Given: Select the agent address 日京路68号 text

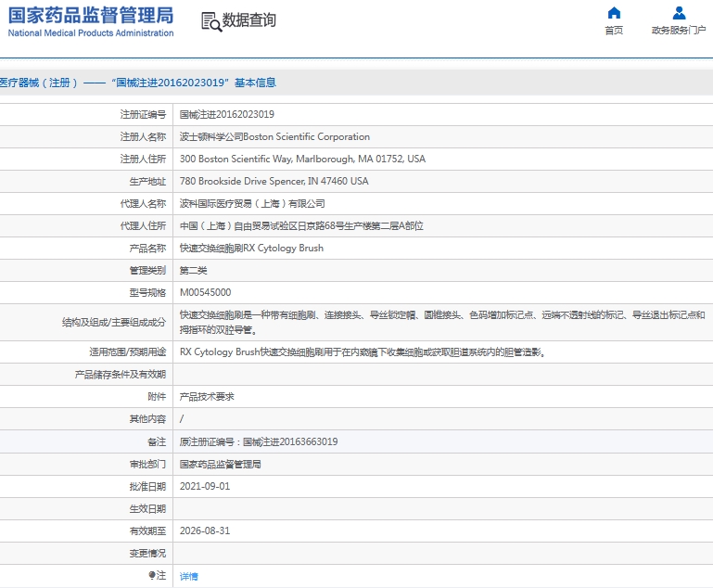Looking at the screenshot, I should tap(301, 225).
